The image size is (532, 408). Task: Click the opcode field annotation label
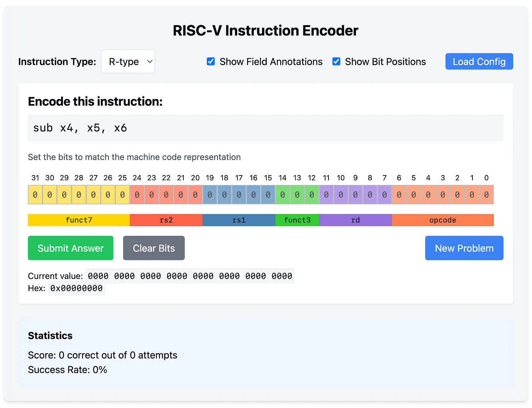click(443, 220)
